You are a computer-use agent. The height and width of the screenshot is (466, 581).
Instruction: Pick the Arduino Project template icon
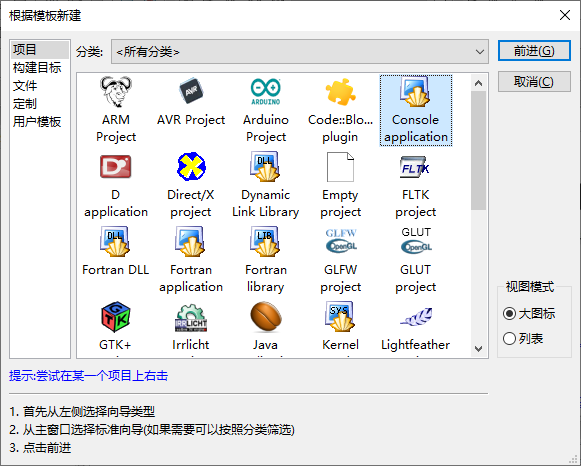click(x=265, y=91)
